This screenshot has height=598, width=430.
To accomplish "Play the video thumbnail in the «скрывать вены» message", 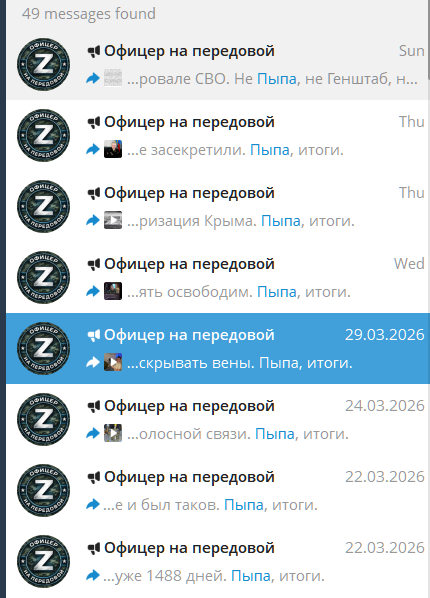I will [113, 362].
